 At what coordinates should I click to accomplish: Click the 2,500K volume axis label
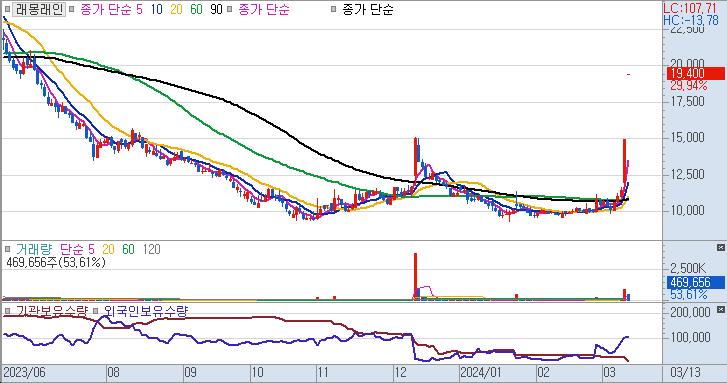[x=688, y=268]
